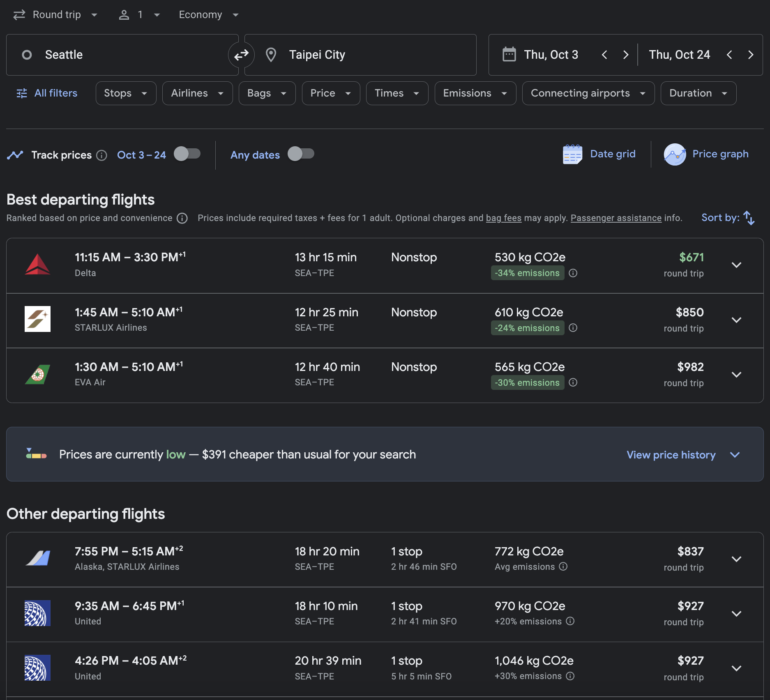The width and height of the screenshot is (770, 700).
Task: Toggle Any dates price tracking
Action: coord(301,154)
